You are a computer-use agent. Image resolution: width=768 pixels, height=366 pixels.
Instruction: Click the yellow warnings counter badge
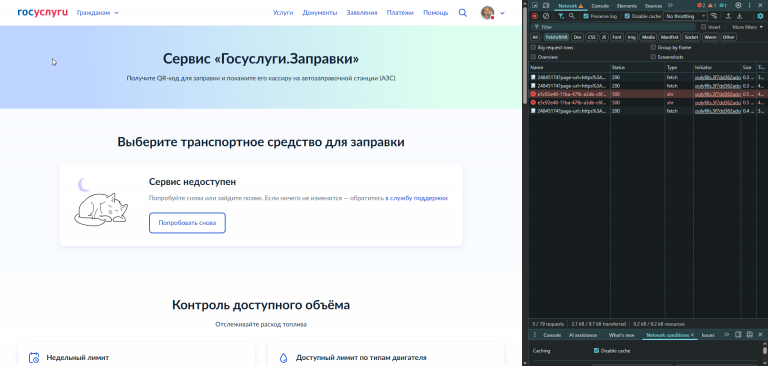coord(712,6)
